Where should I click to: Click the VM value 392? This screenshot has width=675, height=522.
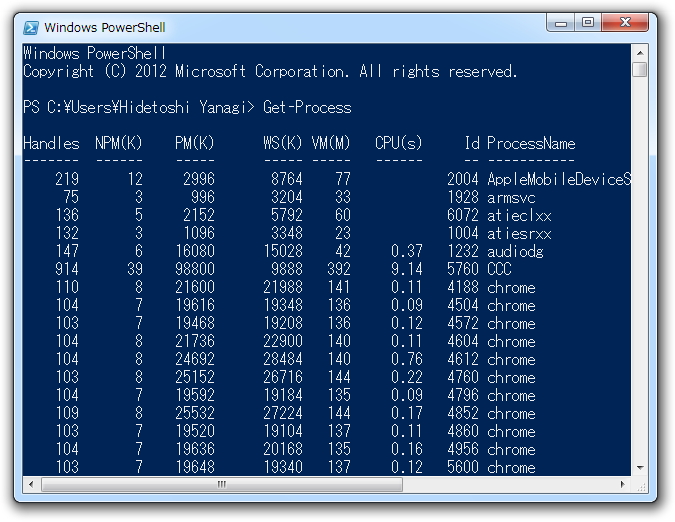tap(339, 269)
